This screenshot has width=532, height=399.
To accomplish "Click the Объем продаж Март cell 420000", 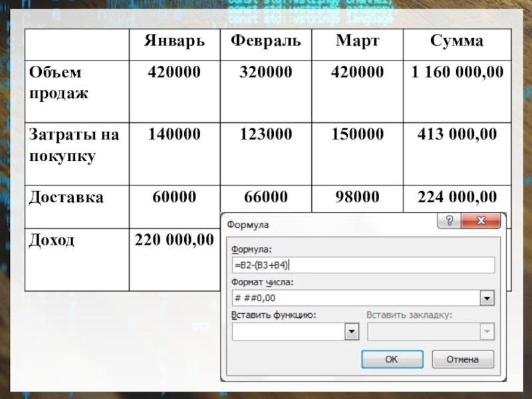I will point(358,92).
